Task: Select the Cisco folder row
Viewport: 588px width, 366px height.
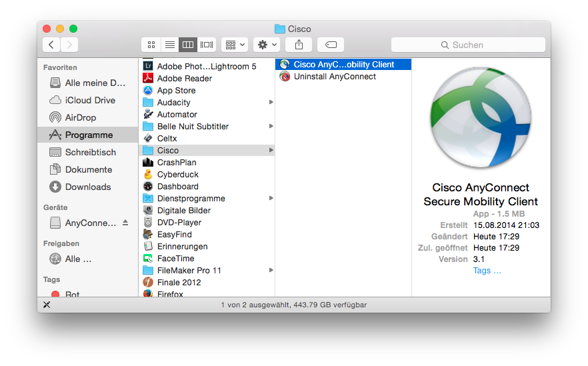Action: coord(207,150)
